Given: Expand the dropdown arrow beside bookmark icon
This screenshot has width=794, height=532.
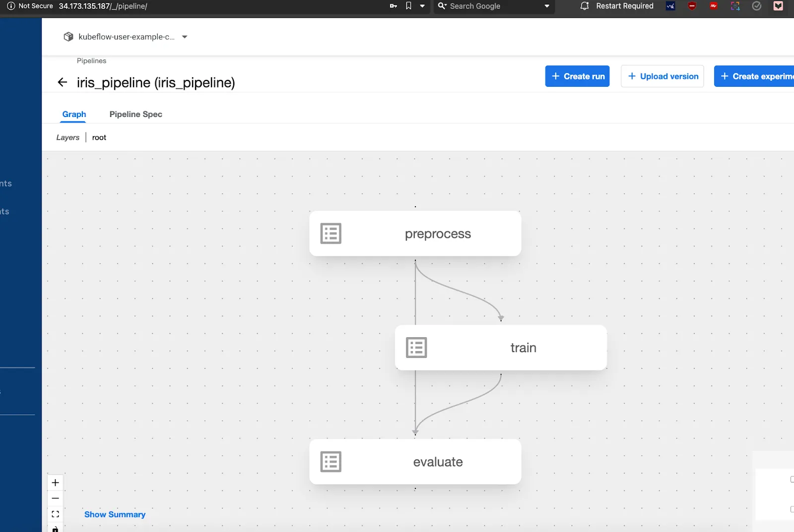Looking at the screenshot, I should pos(422,6).
